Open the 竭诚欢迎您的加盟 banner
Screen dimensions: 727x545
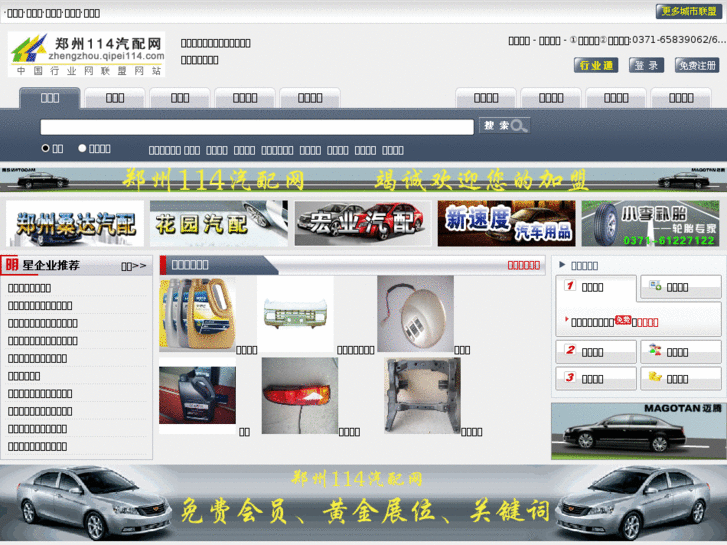click(x=364, y=180)
